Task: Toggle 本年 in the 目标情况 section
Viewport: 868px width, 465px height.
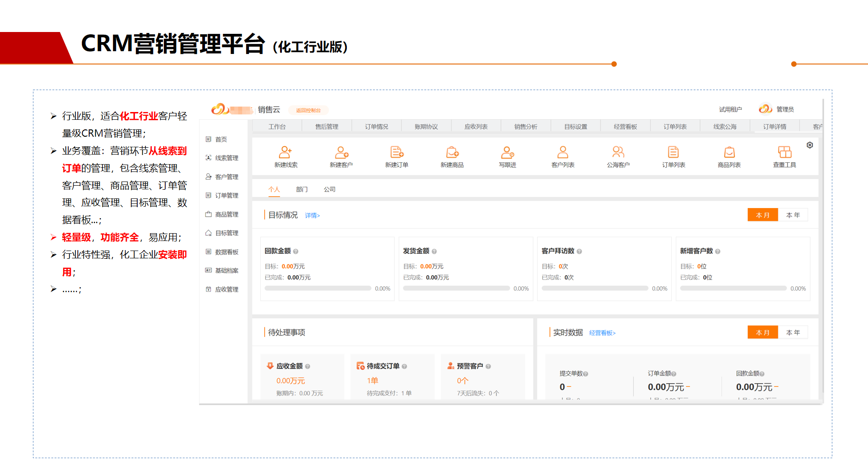Action: pyautogui.click(x=793, y=215)
